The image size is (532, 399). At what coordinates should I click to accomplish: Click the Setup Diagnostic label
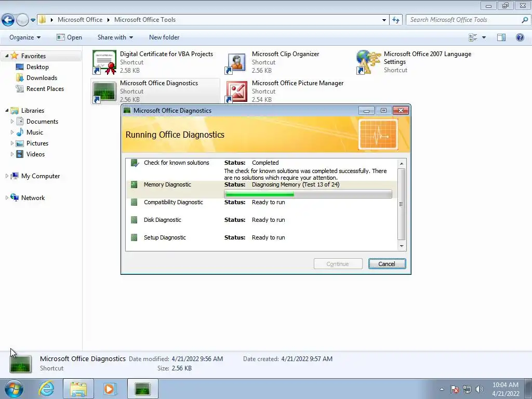coord(165,237)
